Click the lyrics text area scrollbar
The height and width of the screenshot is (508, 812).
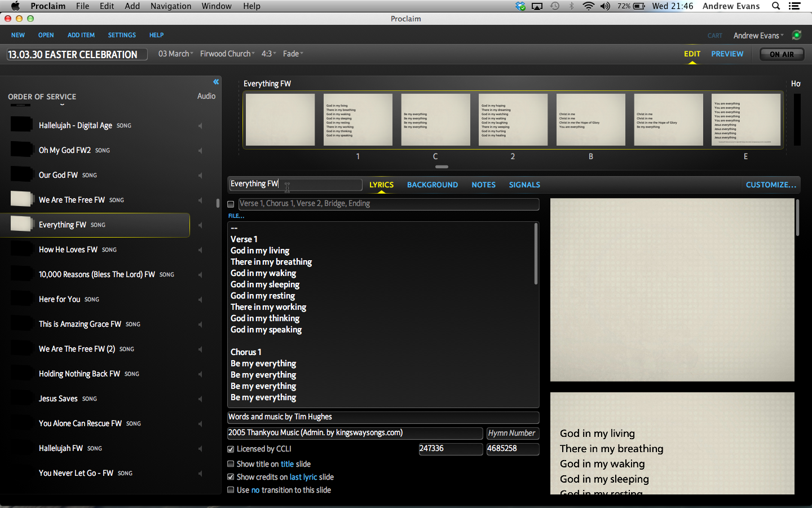click(x=536, y=254)
